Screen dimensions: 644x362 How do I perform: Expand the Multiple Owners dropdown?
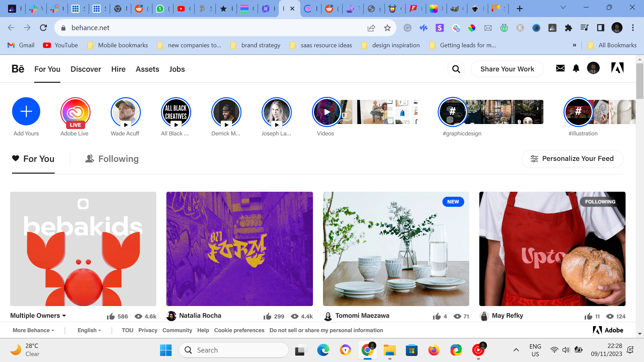[38, 316]
